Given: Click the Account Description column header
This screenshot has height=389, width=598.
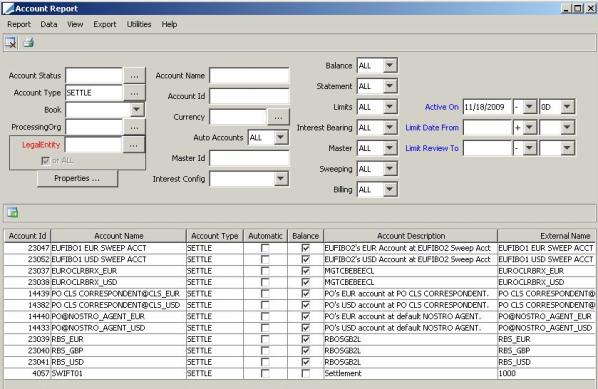Looking at the screenshot, I should click(411, 236).
